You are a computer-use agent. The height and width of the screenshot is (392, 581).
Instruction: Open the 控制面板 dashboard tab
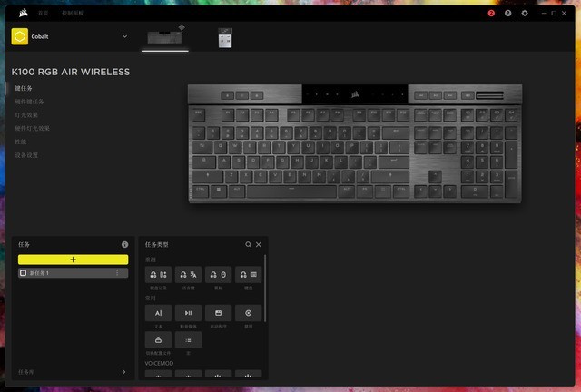(x=73, y=13)
